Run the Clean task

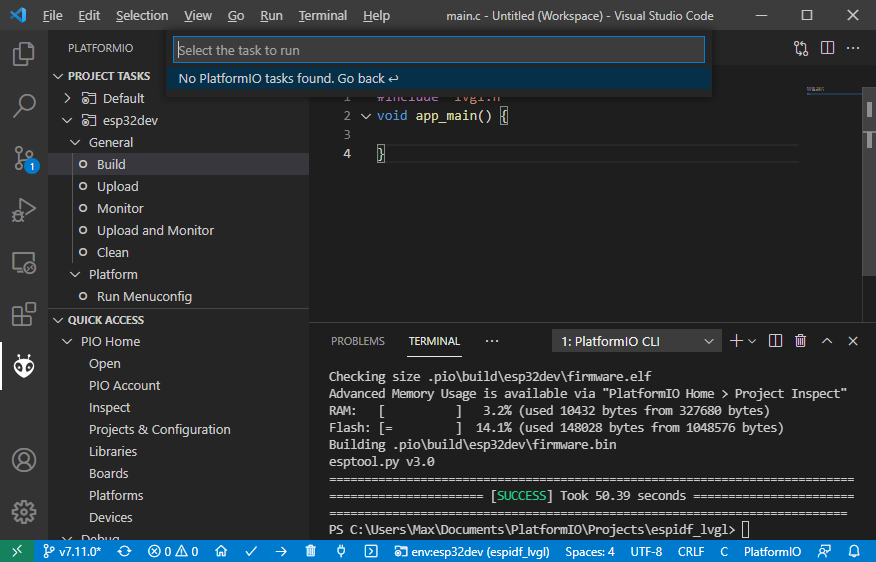pyautogui.click(x=179, y=252)
